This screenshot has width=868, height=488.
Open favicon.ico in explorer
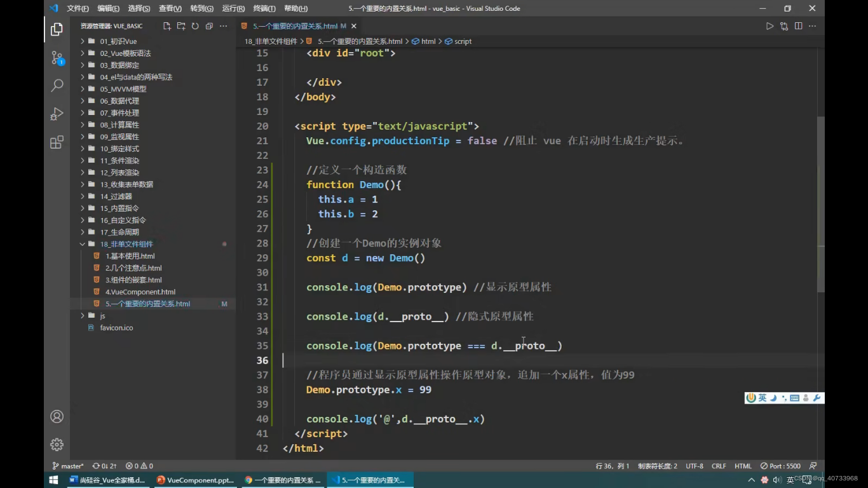pos(153,328)
